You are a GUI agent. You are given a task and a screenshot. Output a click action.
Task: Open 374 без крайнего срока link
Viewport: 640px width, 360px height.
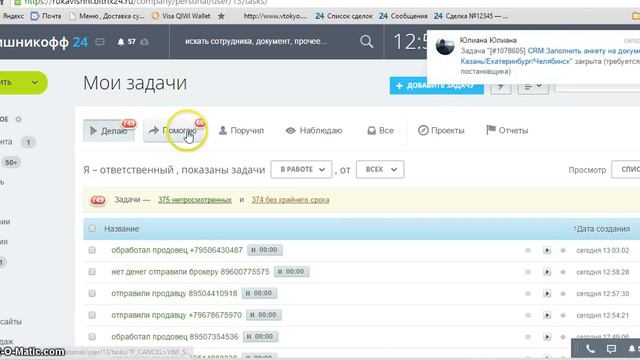pyautogui.click(x=290, y=200)
